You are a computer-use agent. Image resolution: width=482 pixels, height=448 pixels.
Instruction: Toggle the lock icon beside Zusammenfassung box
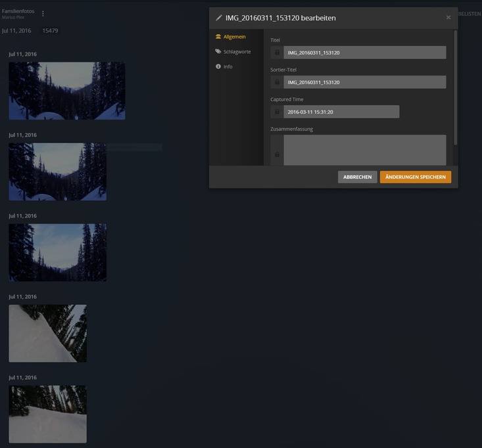(277, 154)
